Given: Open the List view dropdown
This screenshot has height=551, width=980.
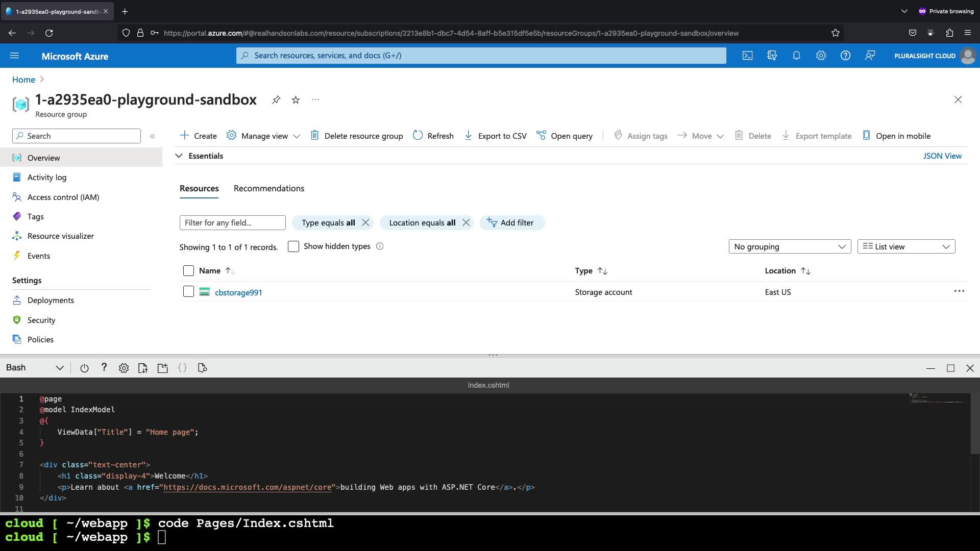Looking at the screenshot, I should pos(906,246).
